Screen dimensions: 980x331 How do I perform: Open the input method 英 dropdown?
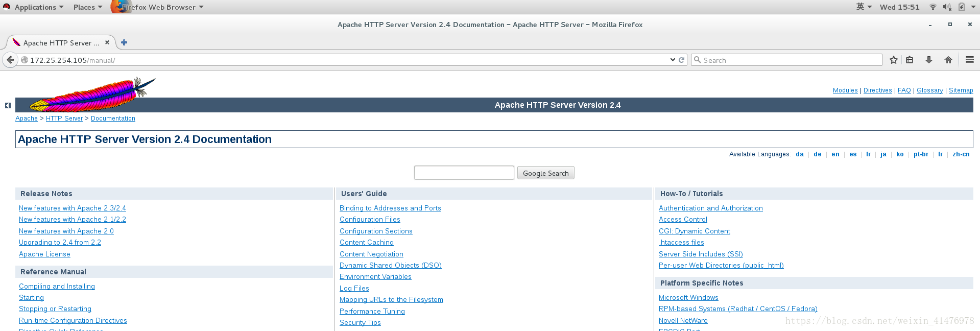(864, 7)
